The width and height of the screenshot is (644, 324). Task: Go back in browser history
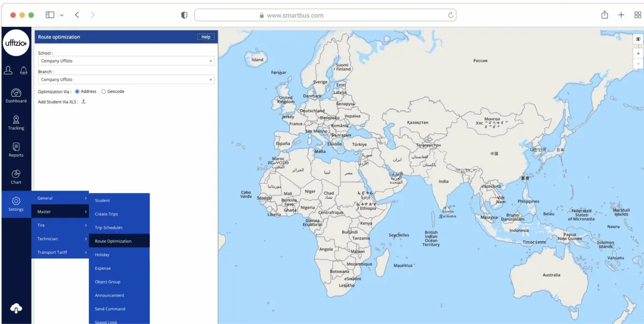[x=77, y=15]
